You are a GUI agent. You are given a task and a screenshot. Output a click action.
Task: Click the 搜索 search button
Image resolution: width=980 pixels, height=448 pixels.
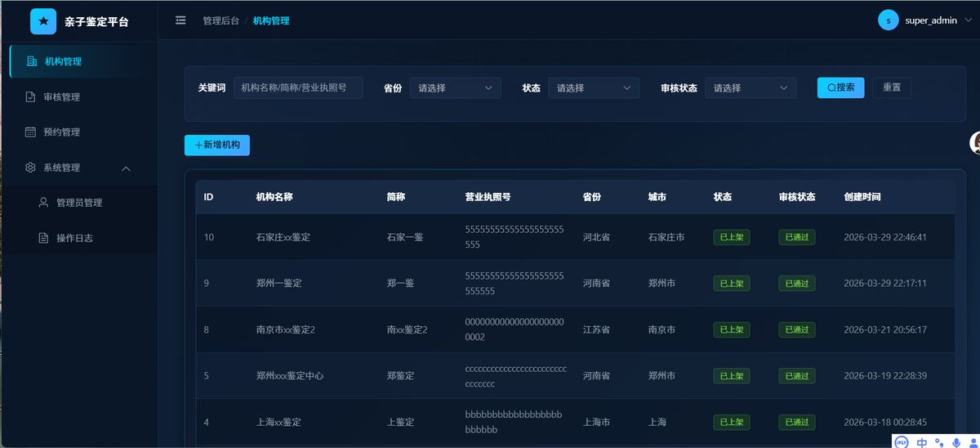840,87
